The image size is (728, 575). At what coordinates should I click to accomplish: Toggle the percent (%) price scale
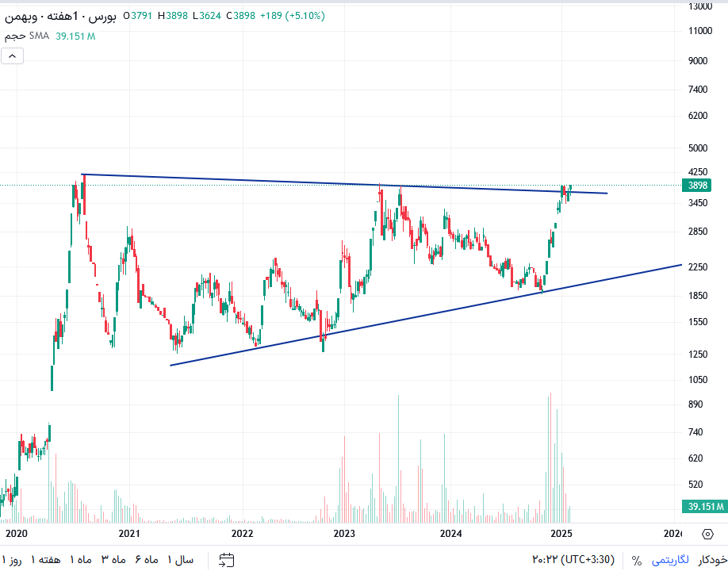click(x=637, y=561)
